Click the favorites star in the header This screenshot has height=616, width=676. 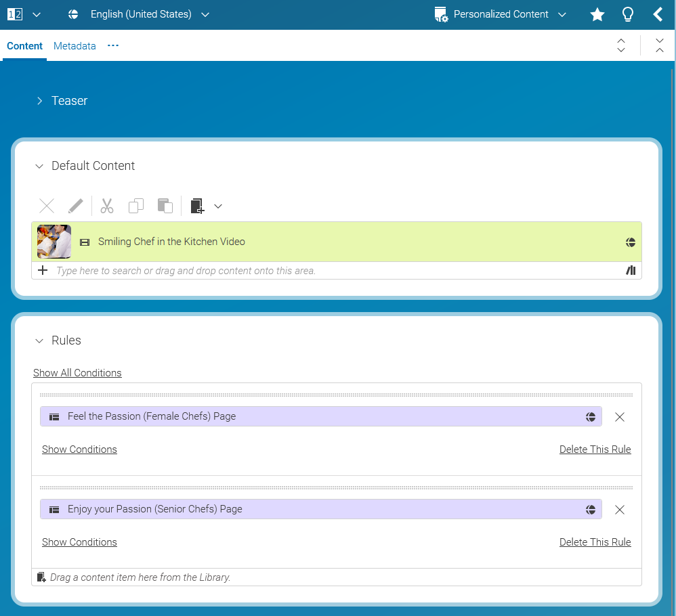coord(597,14)
